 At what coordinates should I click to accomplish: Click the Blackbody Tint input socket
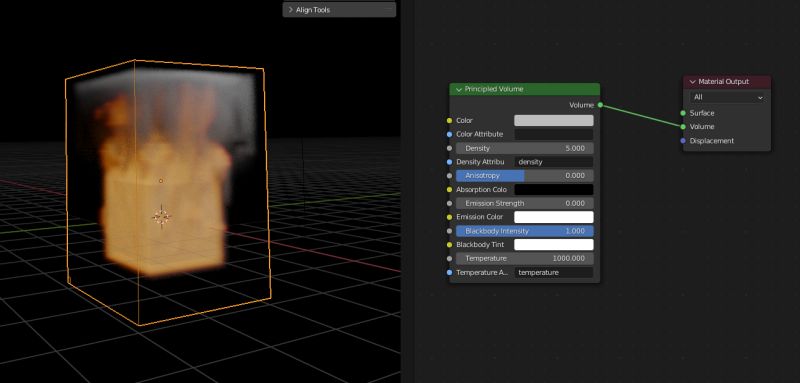coord(449,245)
